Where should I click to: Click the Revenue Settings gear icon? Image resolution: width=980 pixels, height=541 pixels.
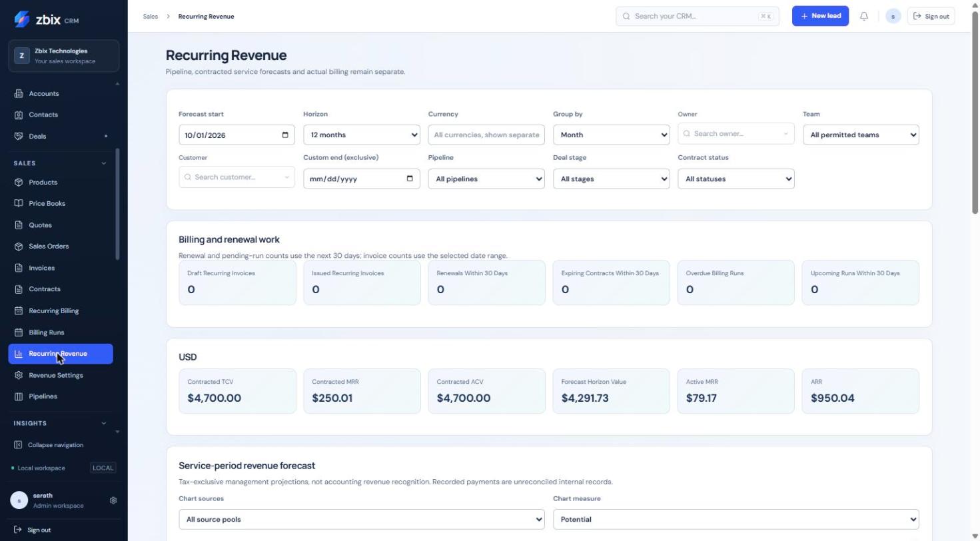coord(19,375)
